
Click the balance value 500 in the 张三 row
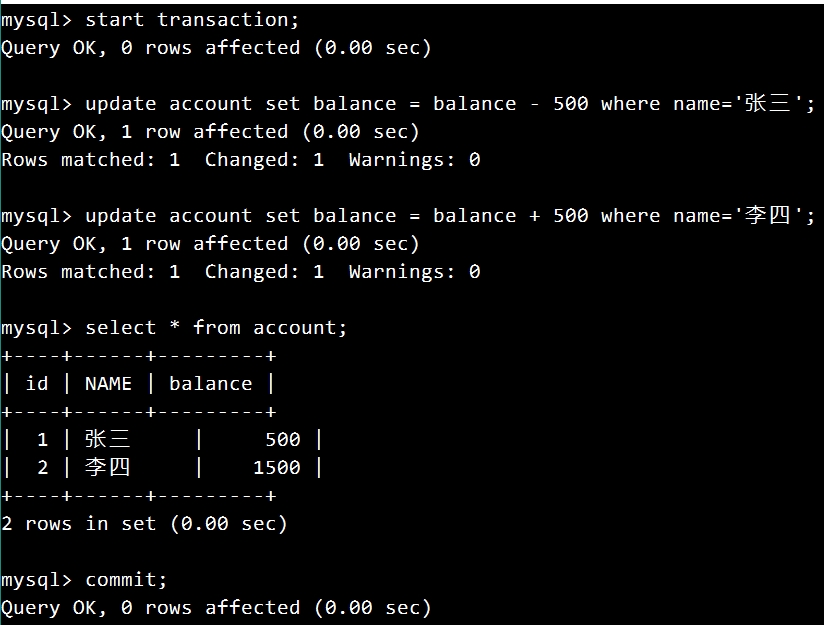coord(283,439)
